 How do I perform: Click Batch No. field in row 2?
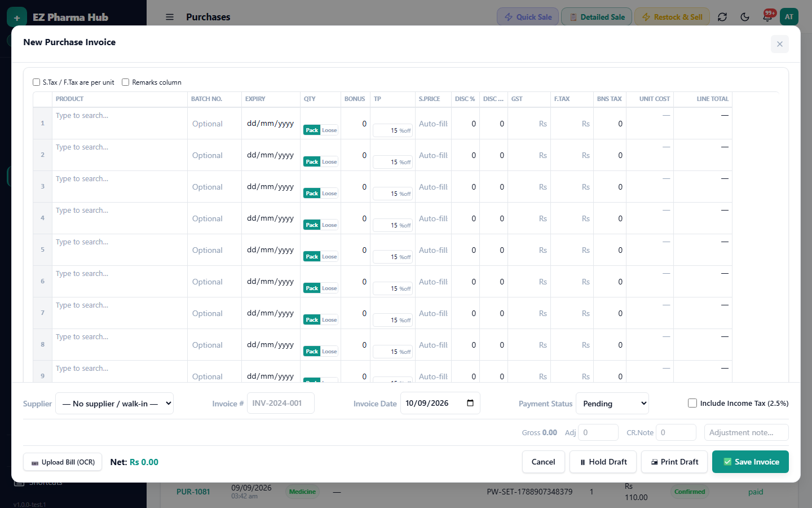pyautogui.click(x=214, y=155)
